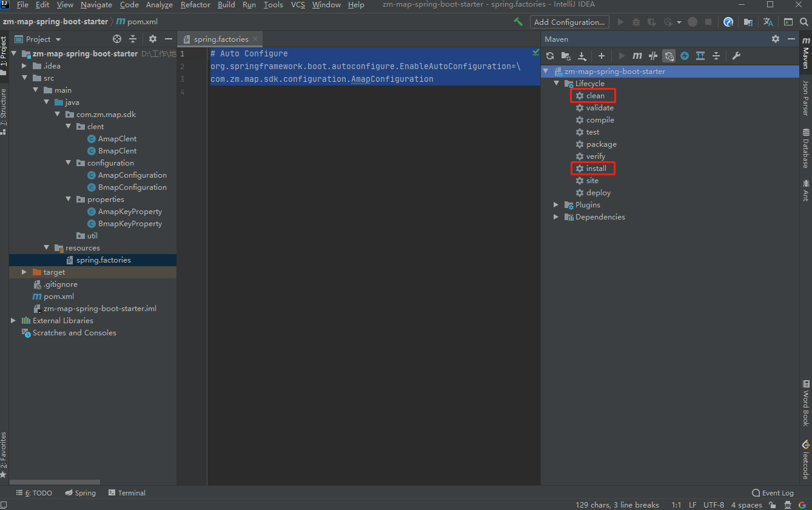Image resolution: width=812 pixels, height=510 pixels.
Task: Expand the target folder
Action: coord(24,272)
